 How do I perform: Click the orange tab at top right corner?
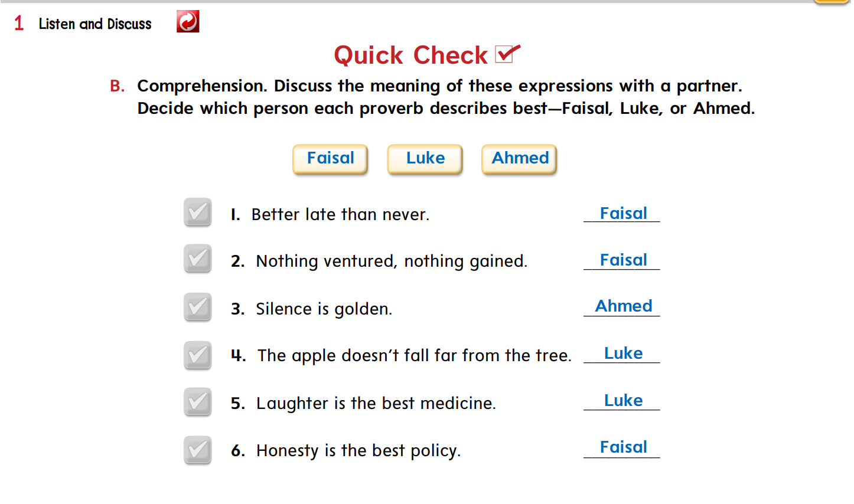(832, 2)
